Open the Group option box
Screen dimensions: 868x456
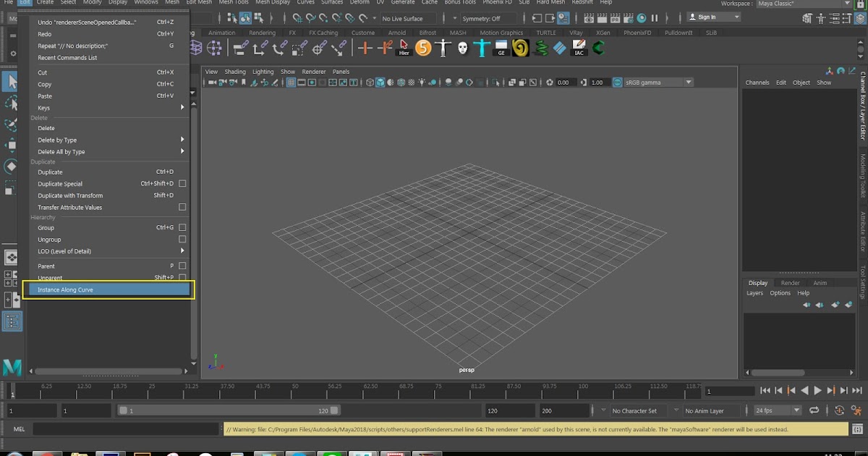pyautogui.click(x=183, y=227)
